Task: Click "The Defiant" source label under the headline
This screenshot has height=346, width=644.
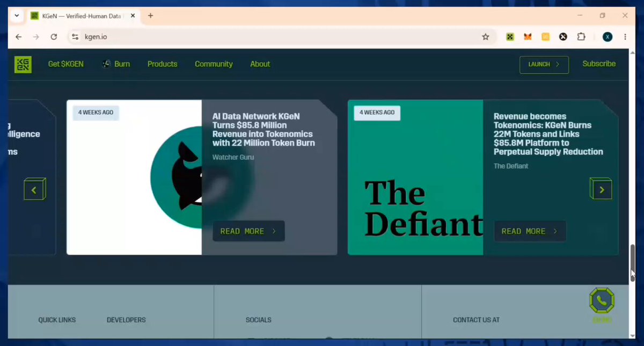Action: click(511, 166)
